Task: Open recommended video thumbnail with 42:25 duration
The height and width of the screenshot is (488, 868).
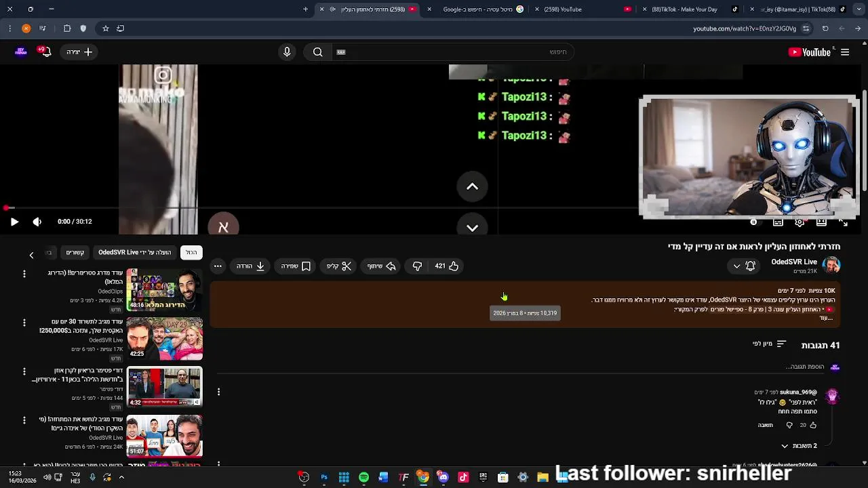Action: [164, 339]
